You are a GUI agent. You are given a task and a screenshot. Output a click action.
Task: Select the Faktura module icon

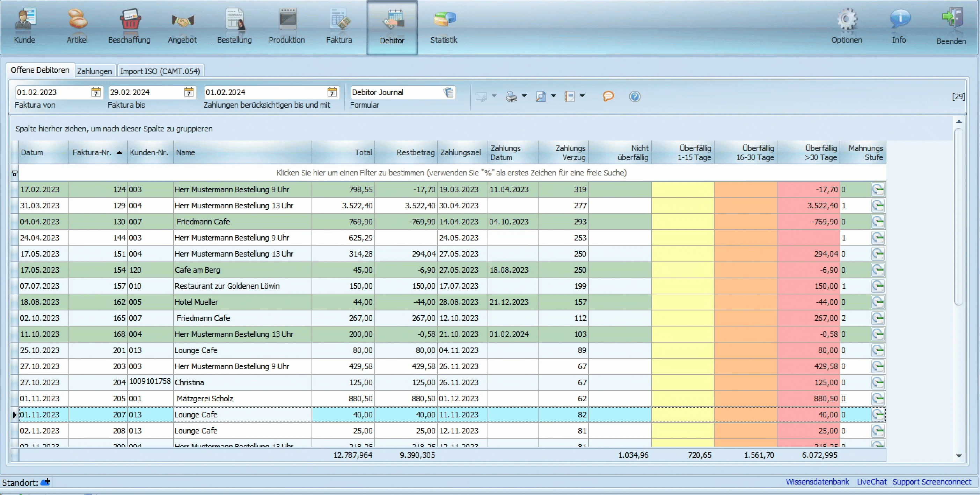pos(339,25)
